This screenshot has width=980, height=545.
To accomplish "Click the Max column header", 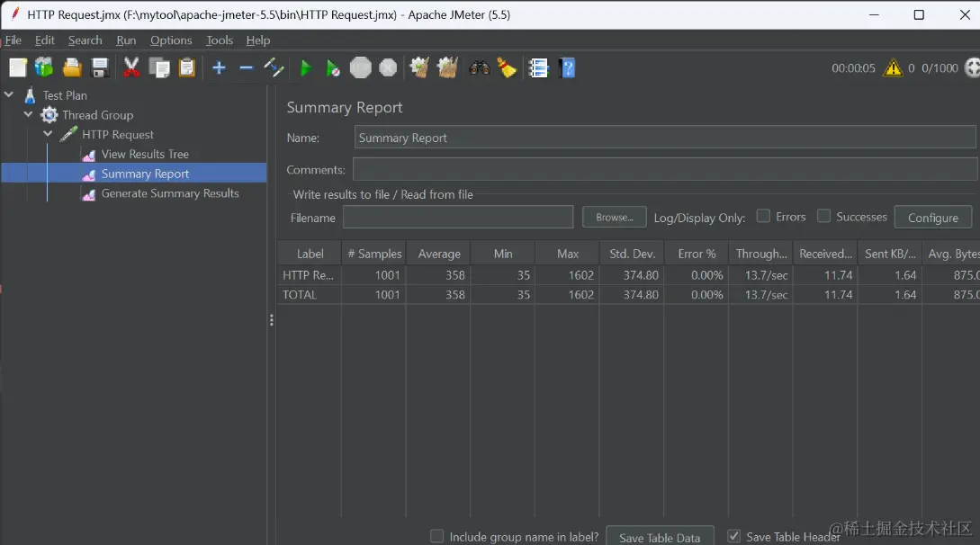I will [x=568, y=254].
